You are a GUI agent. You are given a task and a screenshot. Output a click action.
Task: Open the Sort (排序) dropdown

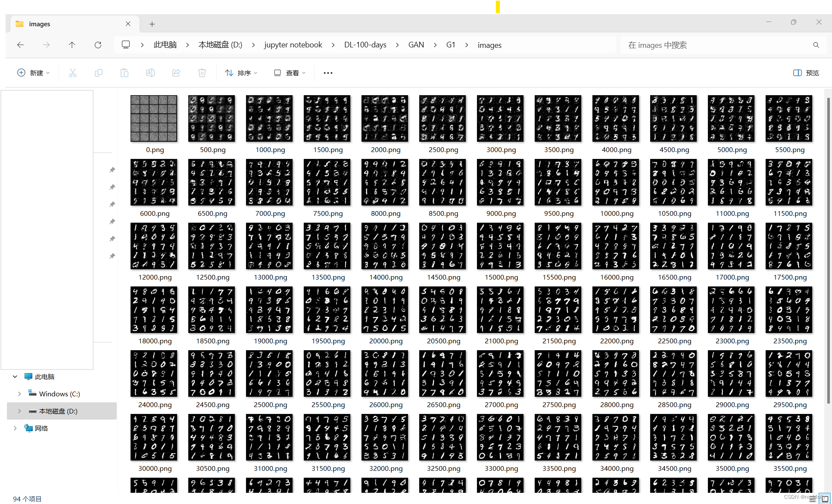[241, 73]
